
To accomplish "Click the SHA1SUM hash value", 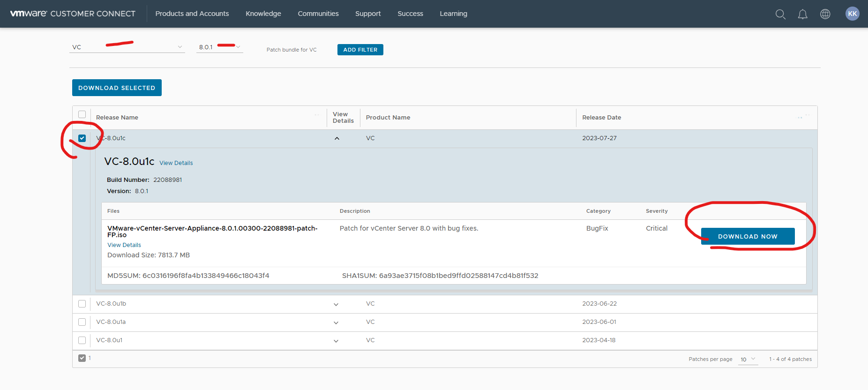I will (x=459, y=276).
